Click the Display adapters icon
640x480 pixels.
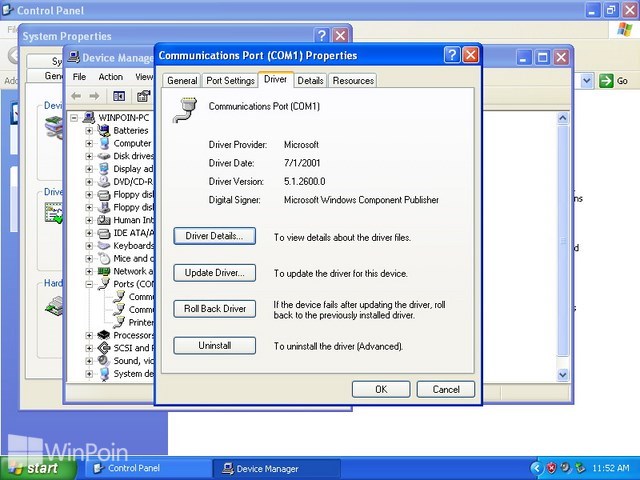(104, 169)
